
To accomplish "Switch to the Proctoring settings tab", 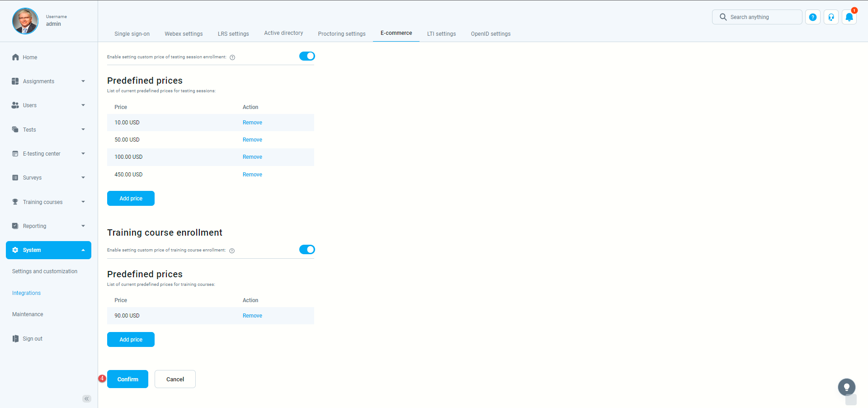I will click(341, 34).
